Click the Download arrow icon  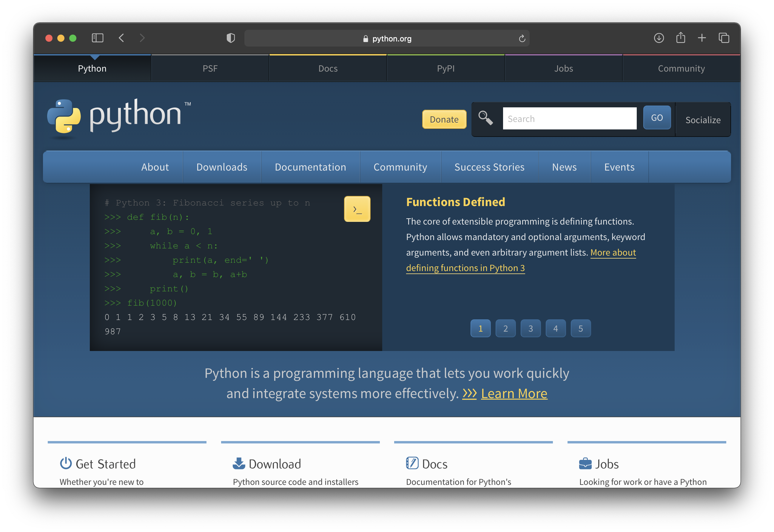pyautogui.click(x=239, y=463)
